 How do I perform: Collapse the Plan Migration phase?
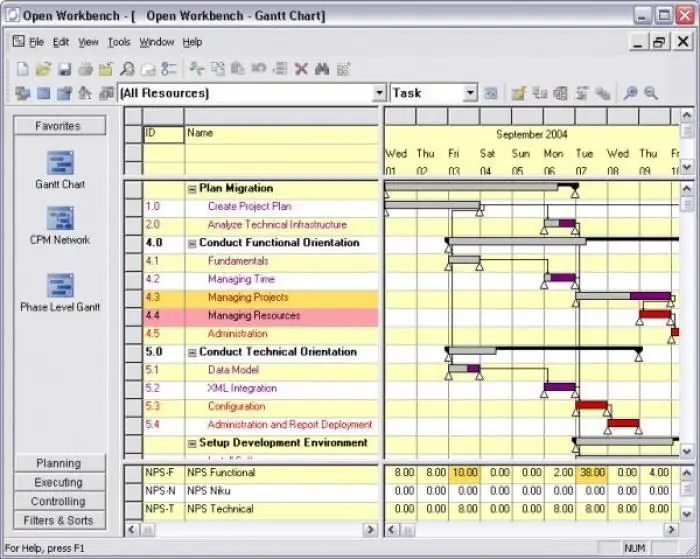click(192, 189)
